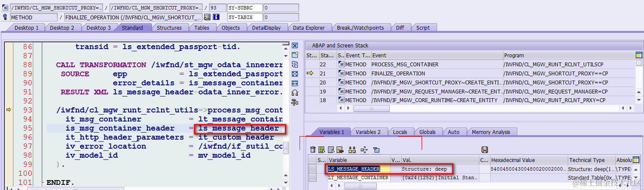Click the source code display icon beside program field

point(5,8)
